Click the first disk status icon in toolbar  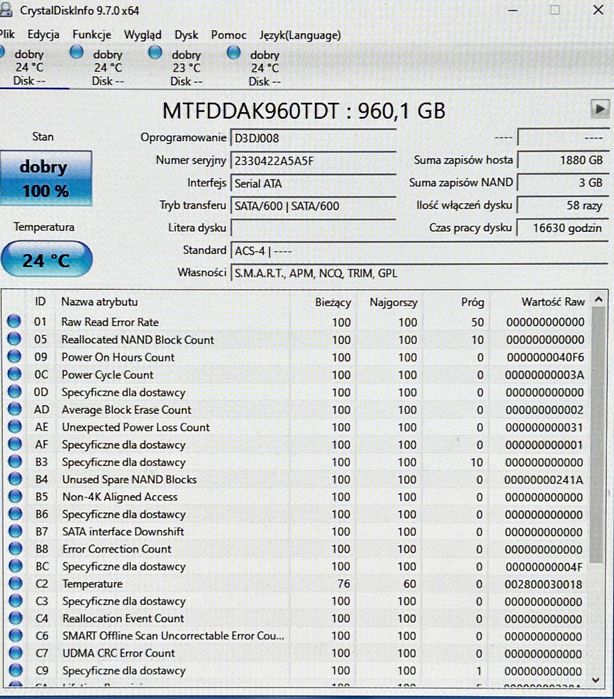(x=1, y=53)
